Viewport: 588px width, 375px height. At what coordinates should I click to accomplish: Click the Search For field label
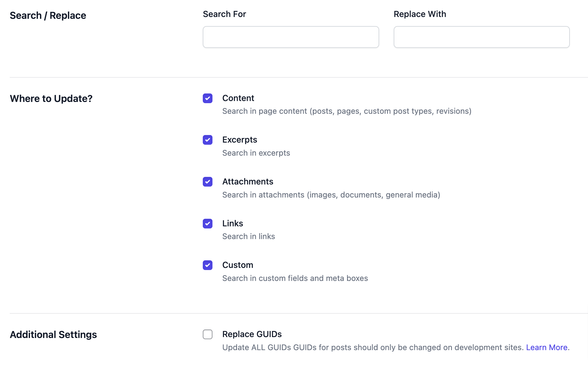coord(224,14)
